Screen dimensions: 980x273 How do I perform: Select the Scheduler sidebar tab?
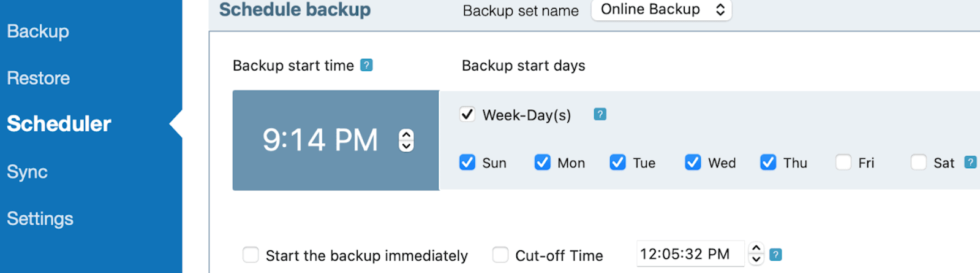coord(59,124)
